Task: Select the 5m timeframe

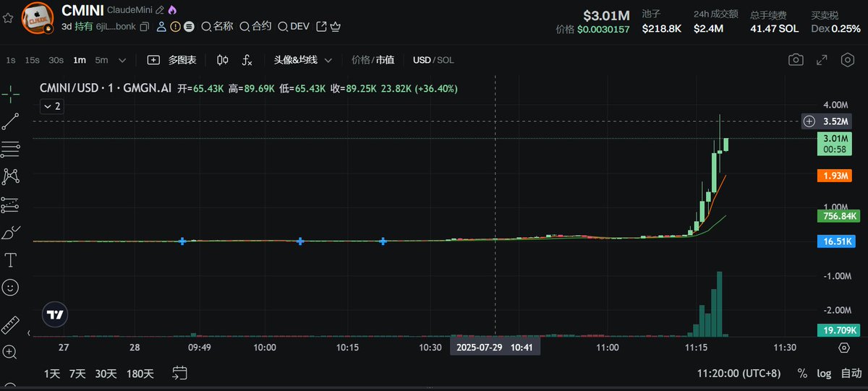Action: pyautogui.click(x=101, y=60)
